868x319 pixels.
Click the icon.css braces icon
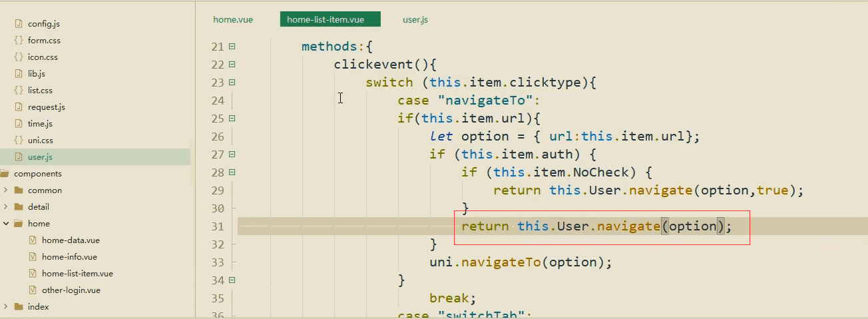tap(19, 57)
